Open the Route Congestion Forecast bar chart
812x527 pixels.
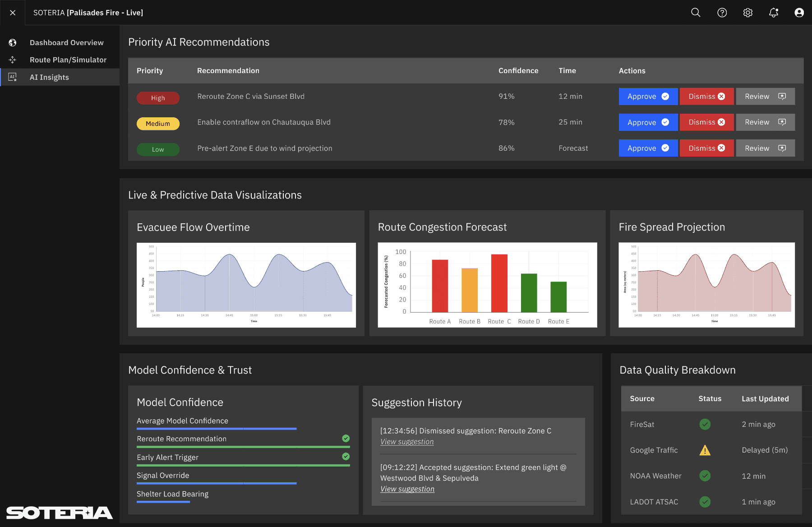pos(487,285)
